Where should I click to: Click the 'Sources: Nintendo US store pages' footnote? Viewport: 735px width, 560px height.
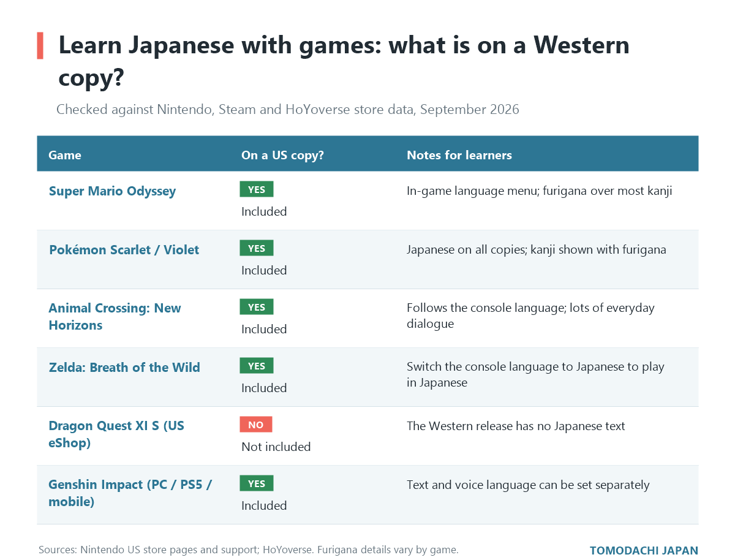tap(249, 550)
